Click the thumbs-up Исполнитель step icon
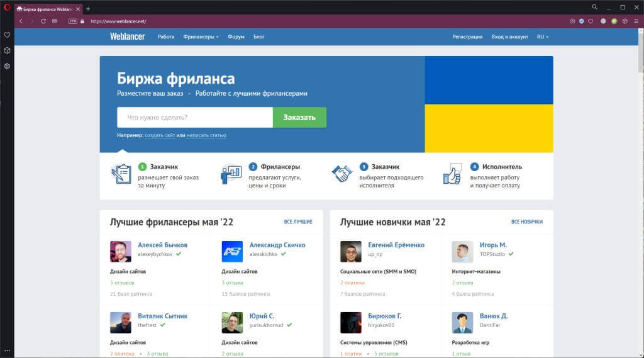644x358 pixels. (x=453, y=174)
